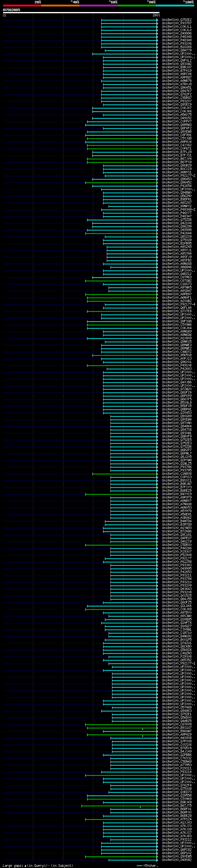Open the UniRef100_Q8S2S9 entry
Image resolution: width=197 pixels, height=868 pixels.
(x=177, y=236)
